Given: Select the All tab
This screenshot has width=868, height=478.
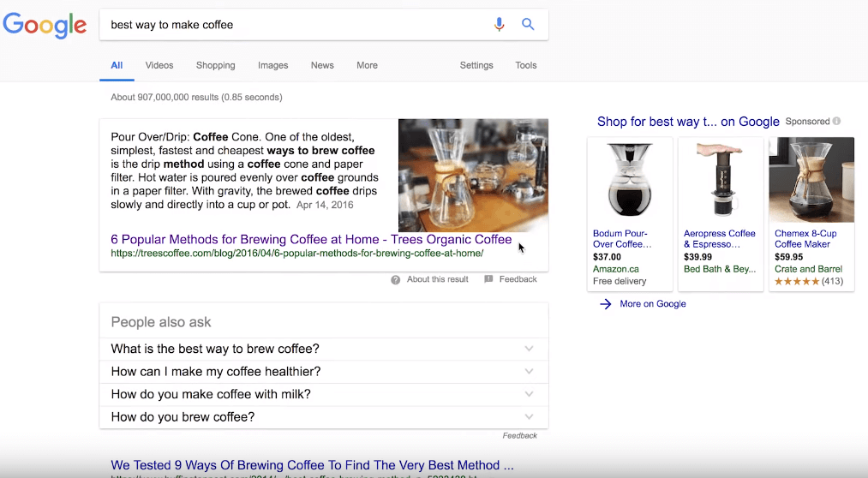Looking at the screenshot, I should tap(117, 65).
